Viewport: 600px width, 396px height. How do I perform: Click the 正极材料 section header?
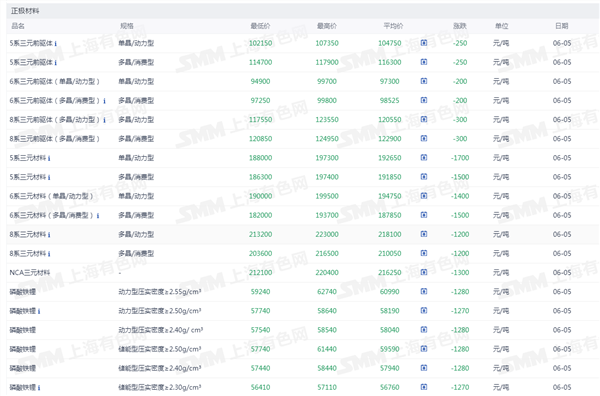[x=25, y=11]
